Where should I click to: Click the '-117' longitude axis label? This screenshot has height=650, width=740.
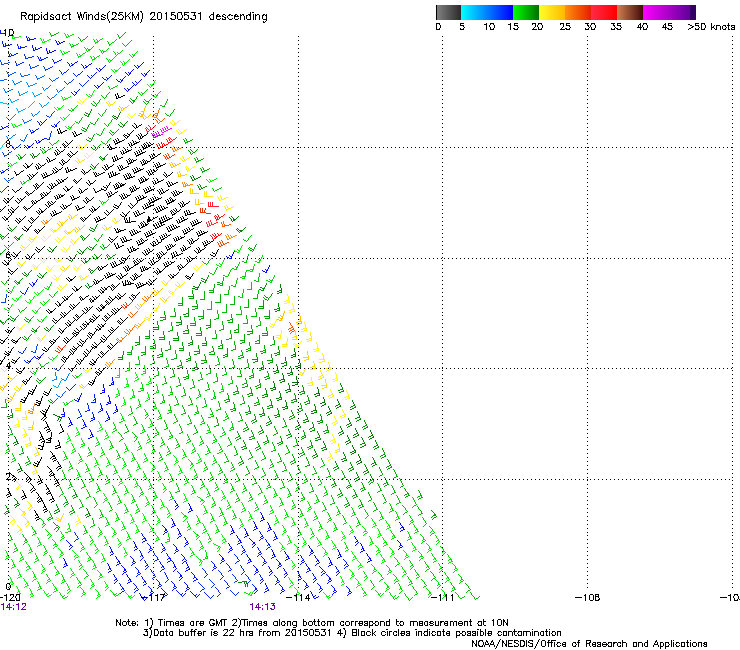point(154,598)
